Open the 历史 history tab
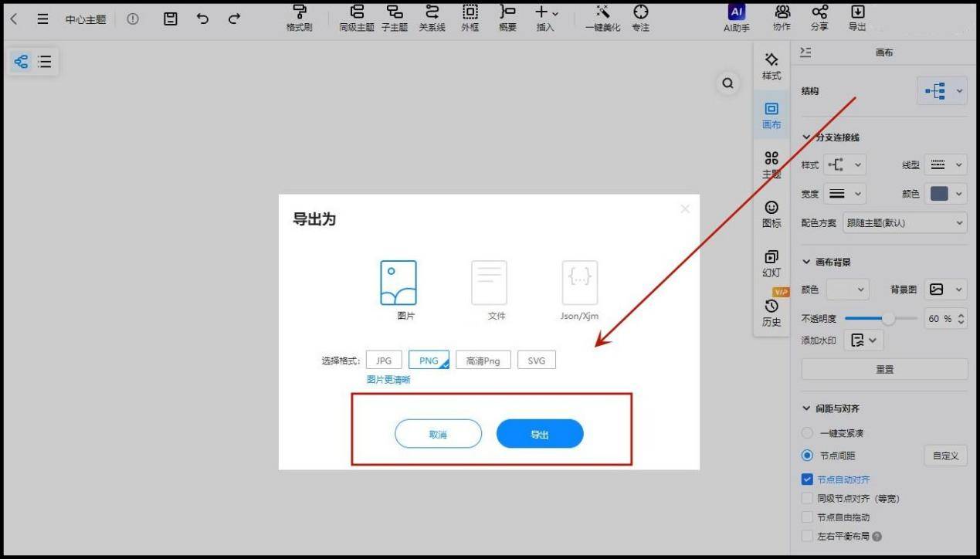 click(771, 312)
